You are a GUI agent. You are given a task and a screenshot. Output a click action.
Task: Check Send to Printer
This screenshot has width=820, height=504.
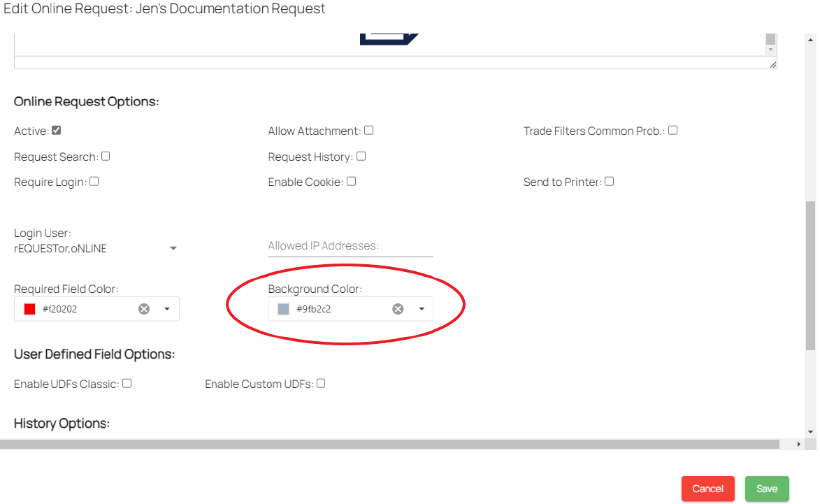(x=609, y=181)
